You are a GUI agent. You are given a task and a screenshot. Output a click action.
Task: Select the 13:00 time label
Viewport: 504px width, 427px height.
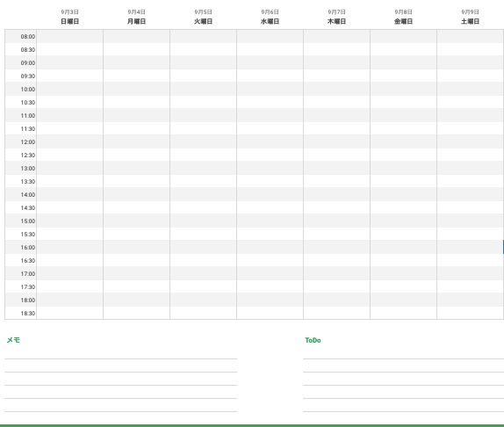coord(28,169)
